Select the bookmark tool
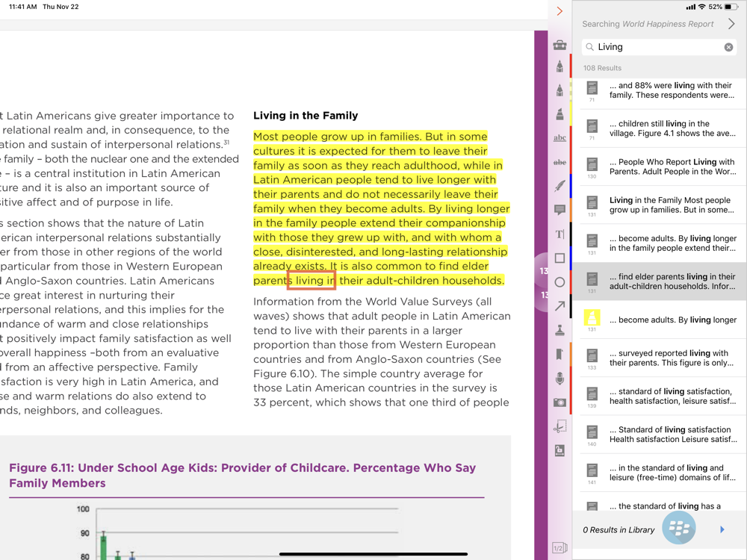Screen dimensions: 747x560 tap(560, 354)
